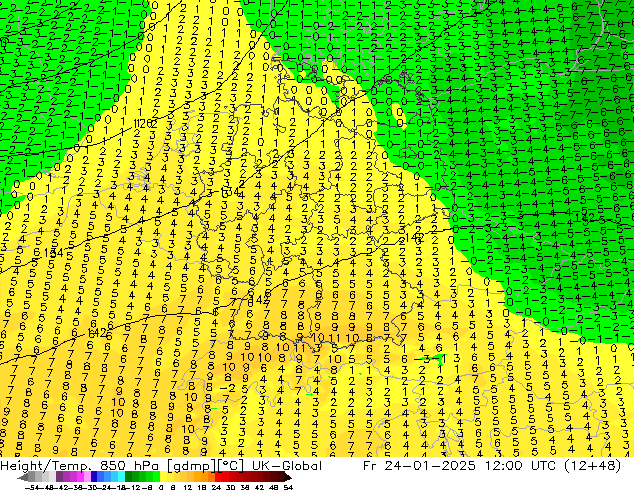This screenshot has height=490, width=634.
Task: Click the '[°C]' unit label in the title
Action: [x=231, y=466]
